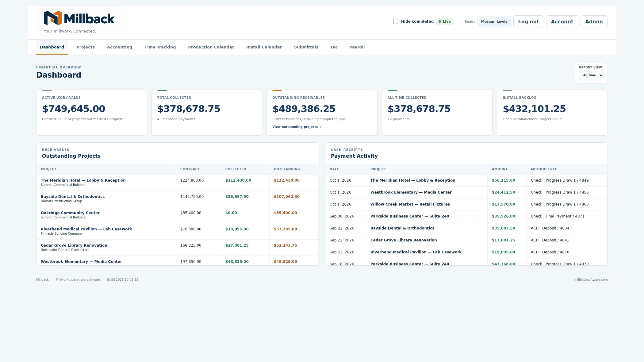644x362 pixels.
Task: Open Willow Creek Market payment entry
Action: click(x=466, y=204)
